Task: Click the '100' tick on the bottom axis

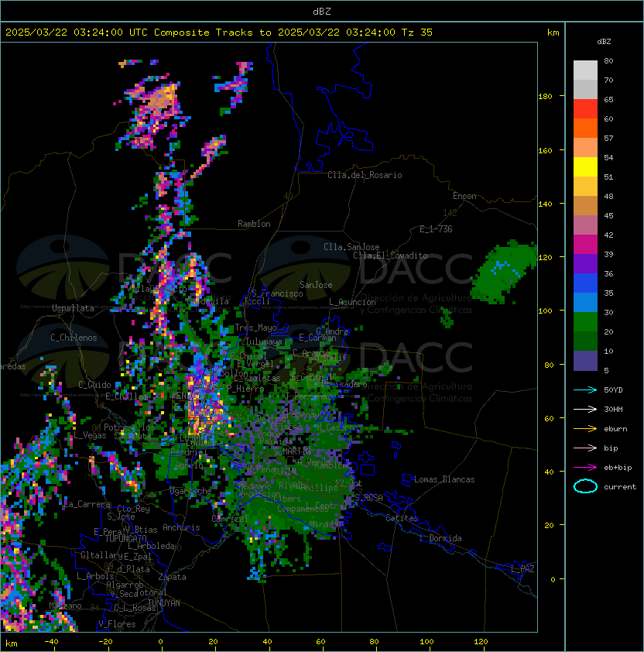Action: tap(426, 642)
